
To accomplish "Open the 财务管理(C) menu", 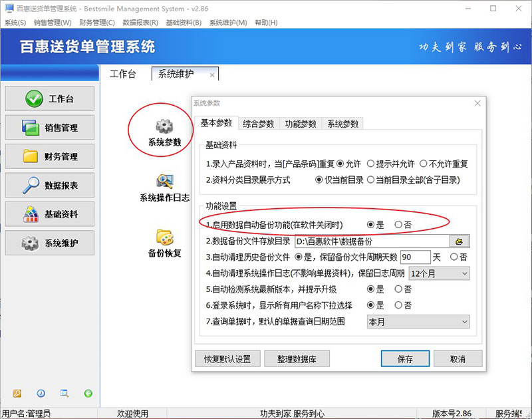I will pyautogui.click(x=97, y=23).
